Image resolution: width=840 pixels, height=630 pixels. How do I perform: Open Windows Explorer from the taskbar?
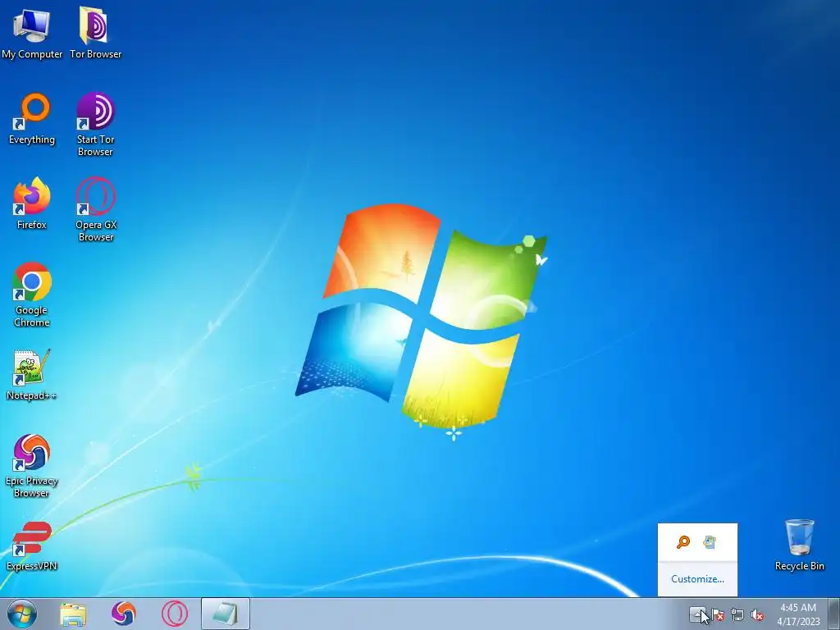coord(73,614)
